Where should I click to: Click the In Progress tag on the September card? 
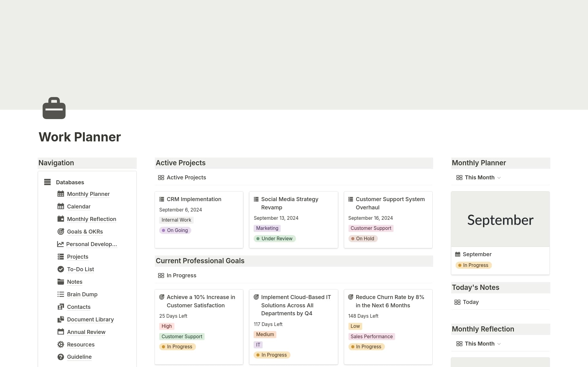point(474,265)
